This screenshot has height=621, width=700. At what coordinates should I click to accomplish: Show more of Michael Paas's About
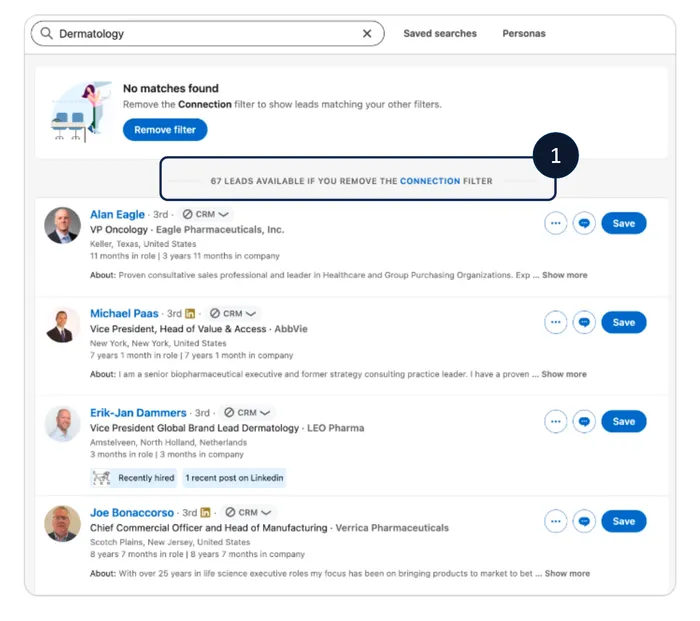pos(564,374)
